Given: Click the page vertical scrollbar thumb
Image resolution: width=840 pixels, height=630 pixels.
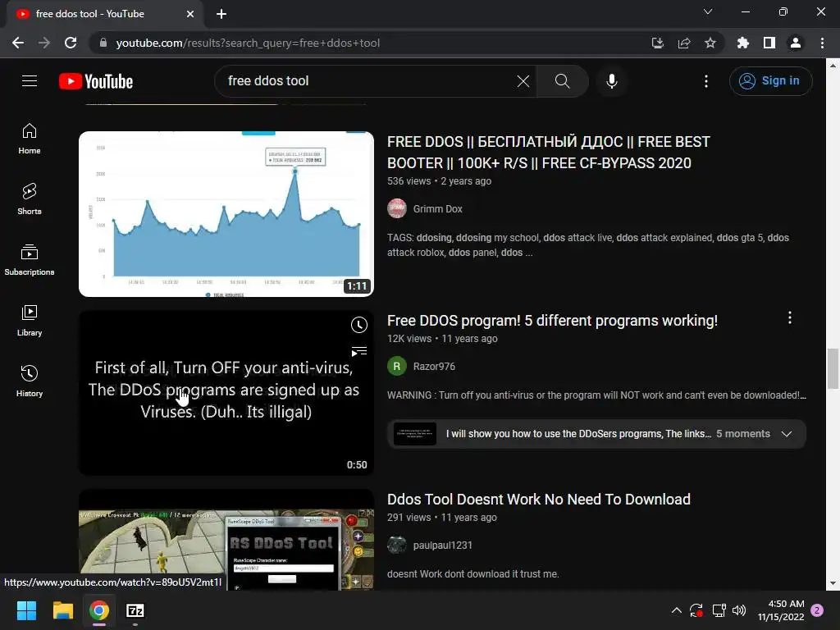Looking at the screenshot, I should tap(833, 368).
